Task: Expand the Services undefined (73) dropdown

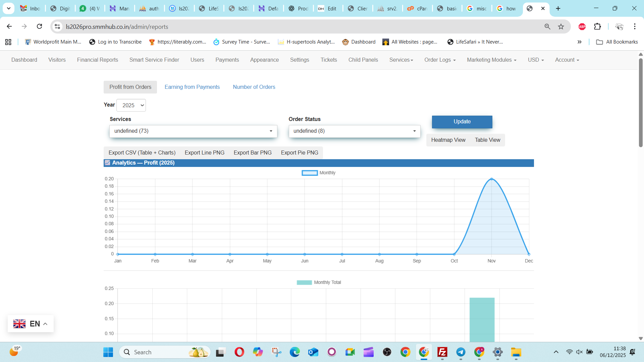Action: (193, 131)
